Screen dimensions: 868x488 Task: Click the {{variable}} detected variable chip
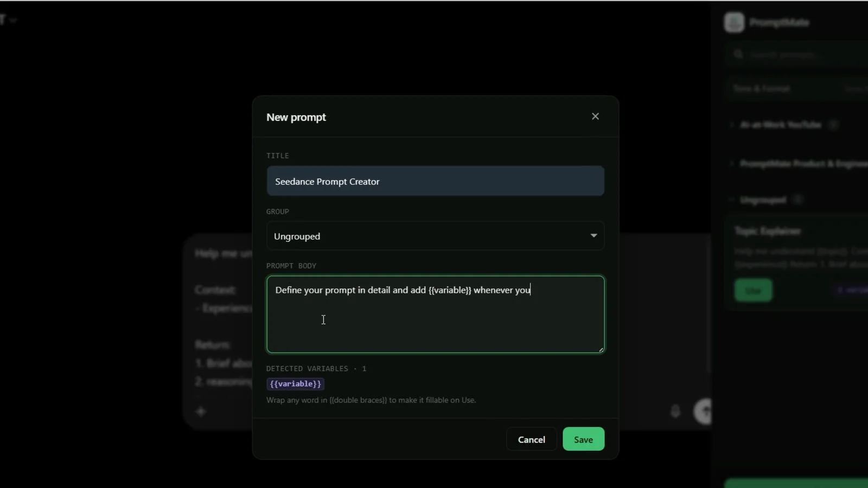tap(296, 384)
